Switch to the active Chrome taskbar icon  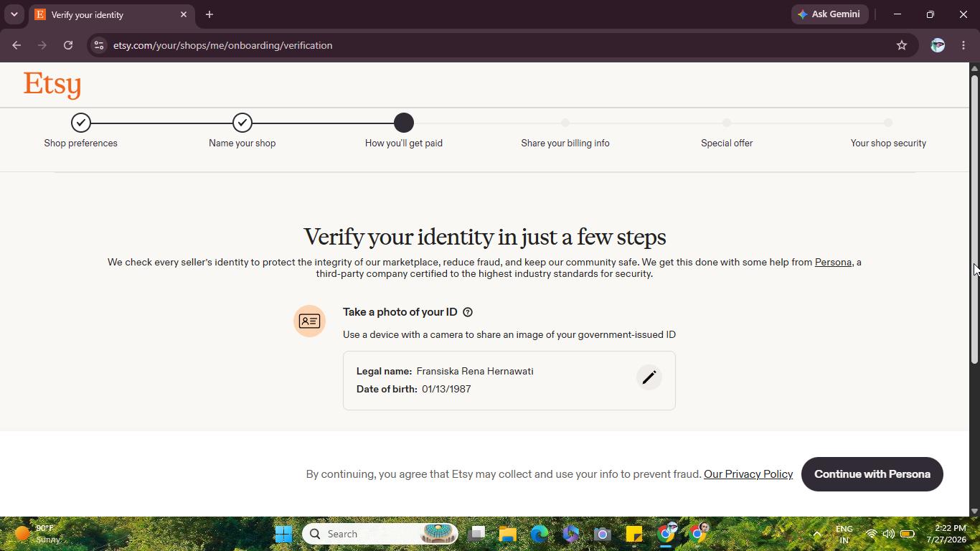pyautogui.click(x=666, y=534)
